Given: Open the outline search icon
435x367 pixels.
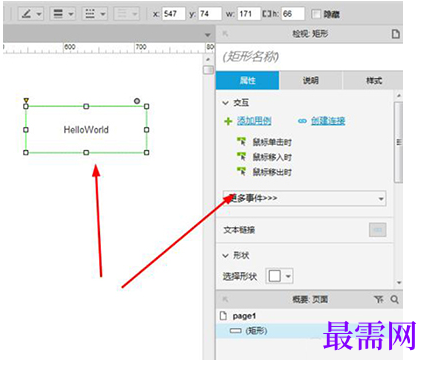Looking at the screenshot, I should pos(395,299).
